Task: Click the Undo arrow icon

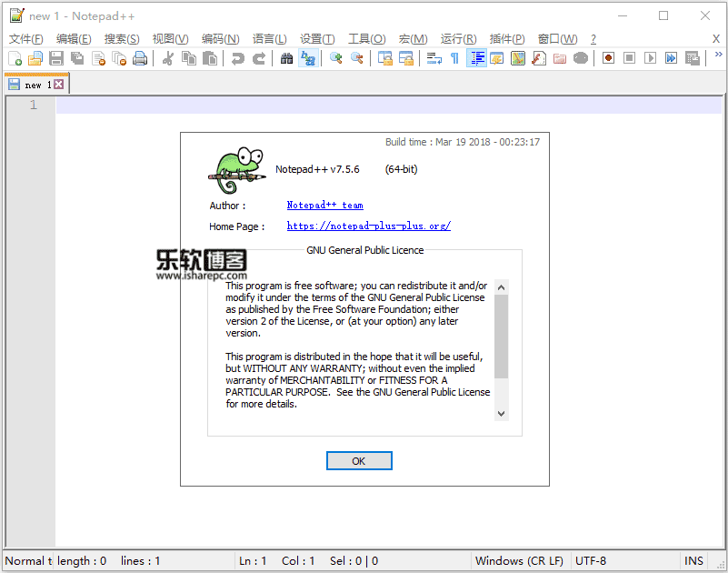Action: 238,58
